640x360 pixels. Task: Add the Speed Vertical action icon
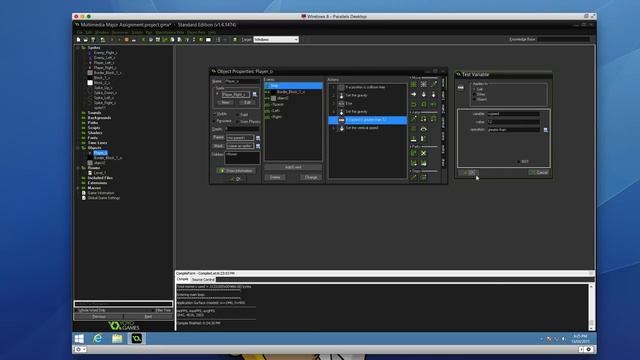(x=424, y=94)
